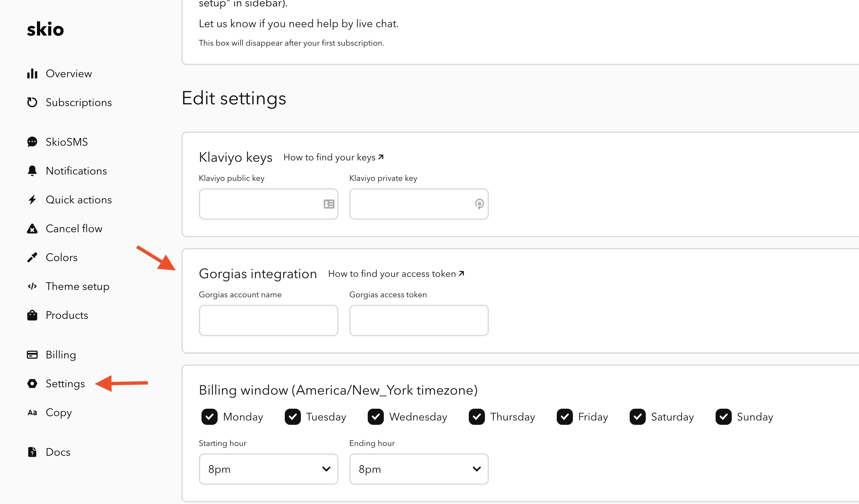Toggle the Saturday checkbox

click(x=637, y=417)
